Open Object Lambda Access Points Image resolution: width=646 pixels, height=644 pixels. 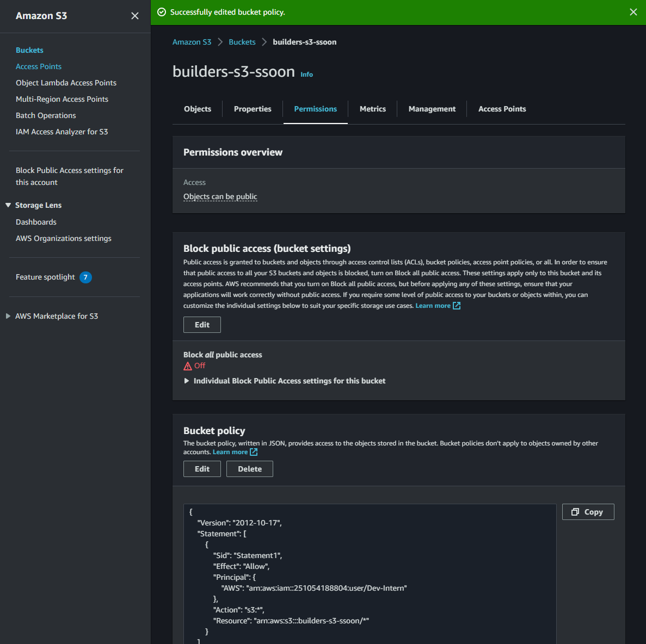[66, 83]
